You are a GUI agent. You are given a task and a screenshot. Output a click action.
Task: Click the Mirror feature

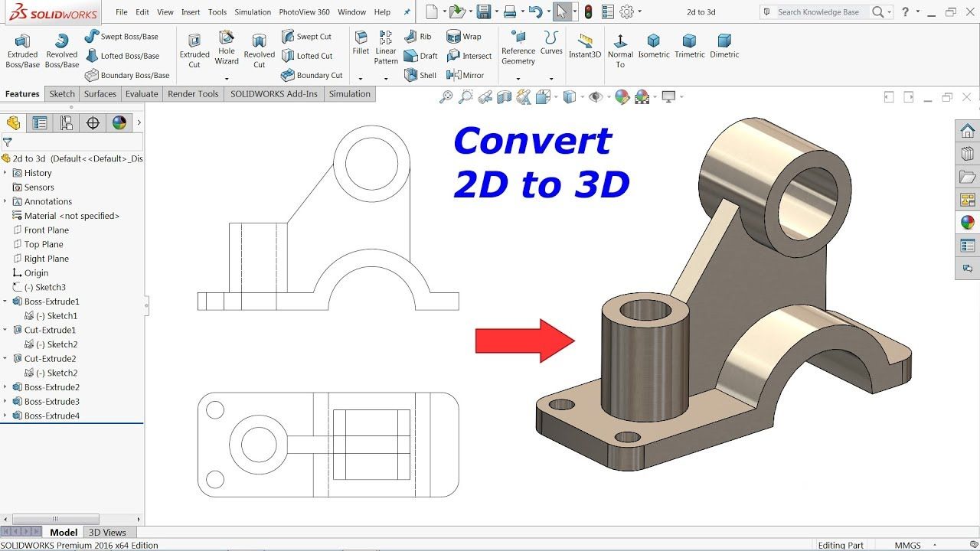(465, 75)
